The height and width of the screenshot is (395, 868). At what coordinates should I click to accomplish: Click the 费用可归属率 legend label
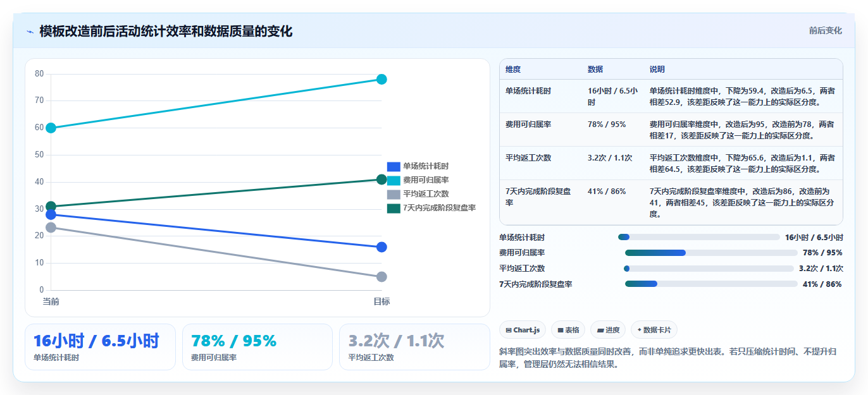[x=426, y=180]
